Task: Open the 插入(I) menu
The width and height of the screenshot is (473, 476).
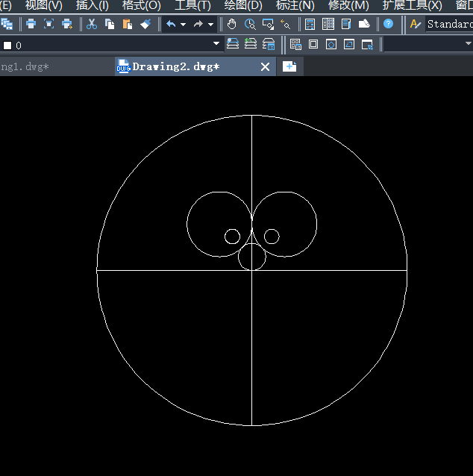Action: 93,5
